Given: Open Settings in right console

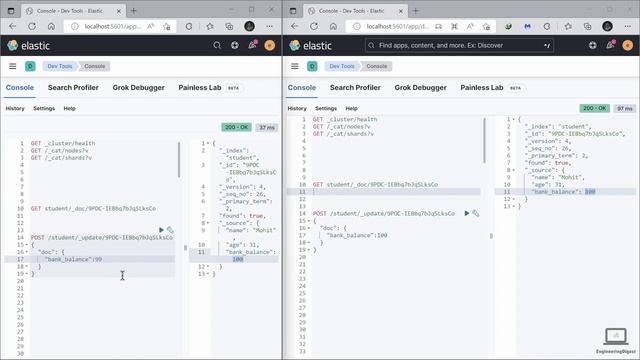Looking at the screenshot, I should coord(326,109).
